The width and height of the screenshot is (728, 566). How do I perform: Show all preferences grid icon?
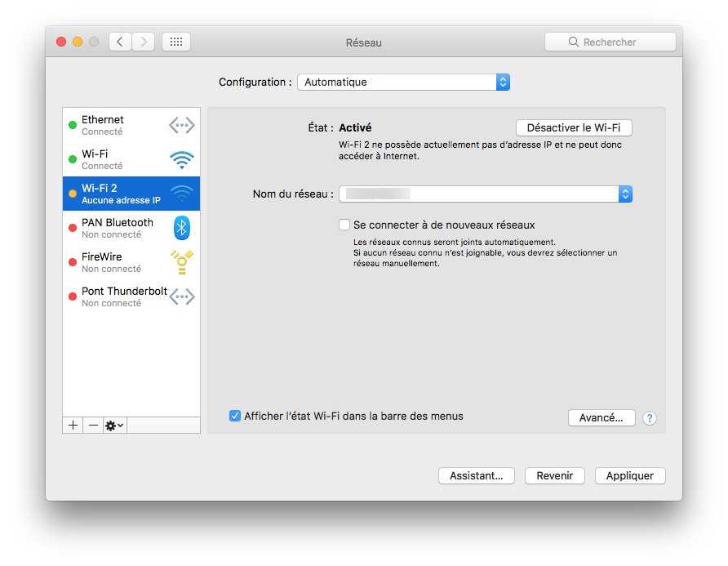pos(176,42)
